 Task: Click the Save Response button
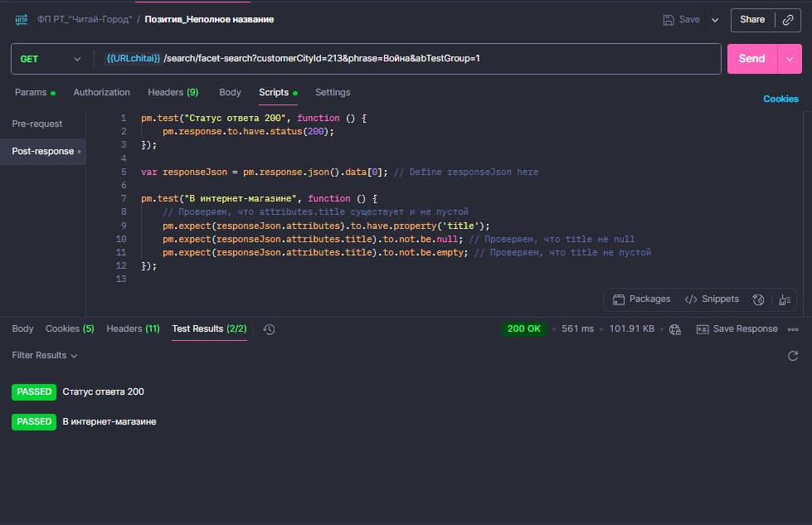[x=737, y=328]
